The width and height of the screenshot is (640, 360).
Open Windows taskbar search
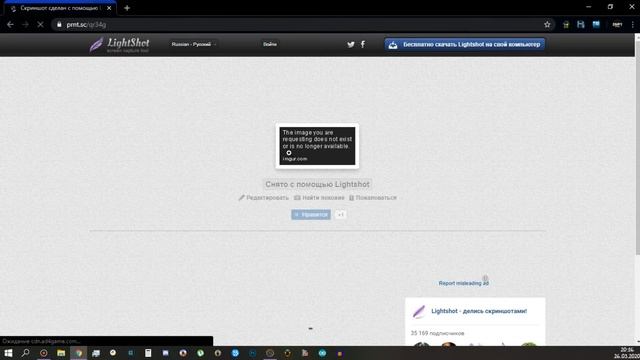25,353
